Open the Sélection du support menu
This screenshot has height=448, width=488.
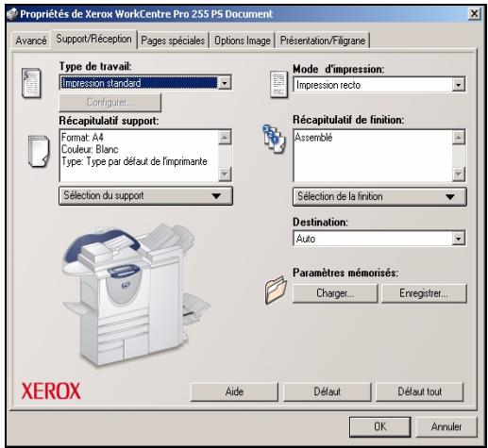click(x=145, y=195)
